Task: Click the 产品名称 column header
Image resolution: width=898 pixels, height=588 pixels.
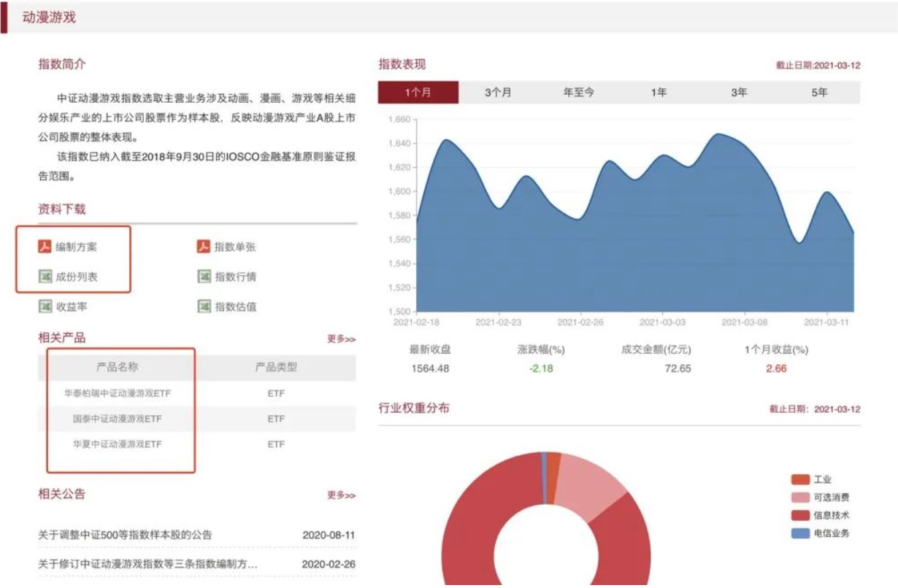Action: click(x=118, y=367)
